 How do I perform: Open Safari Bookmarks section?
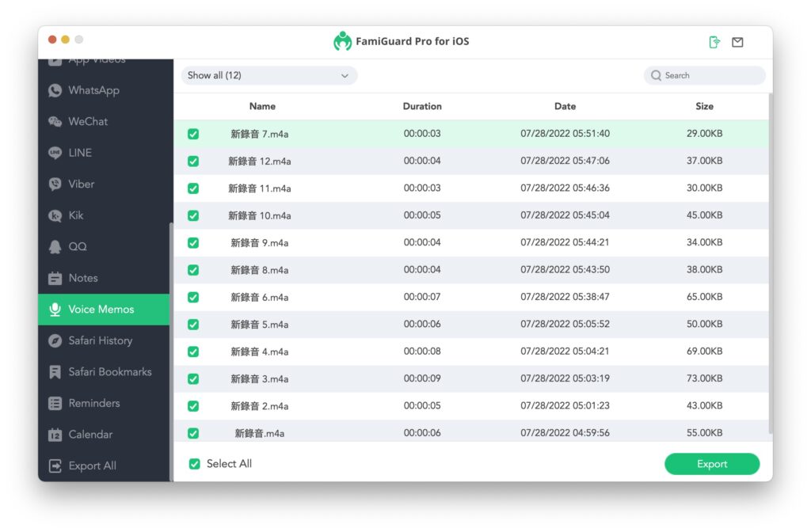point(104,372)
